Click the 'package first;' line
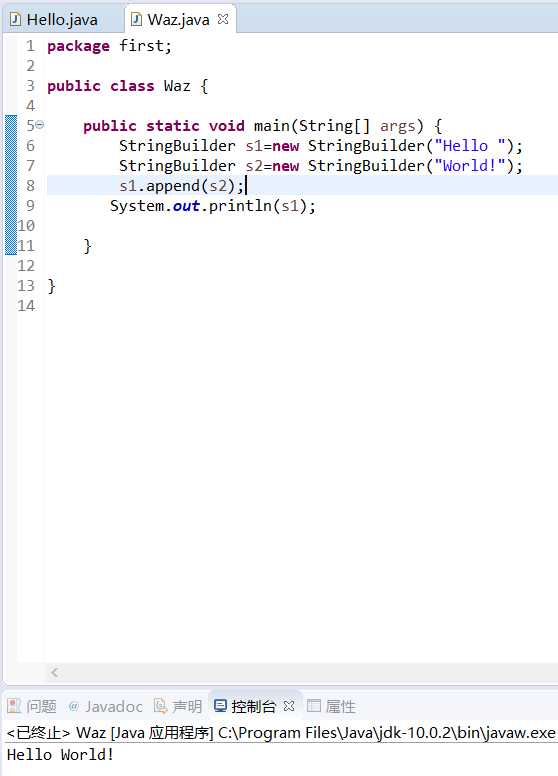 tap(109, 46)
